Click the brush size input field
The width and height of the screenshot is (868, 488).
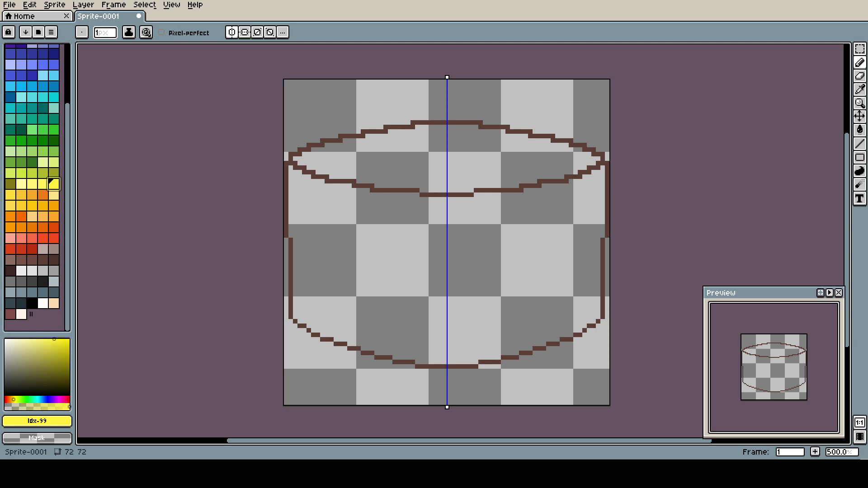[x=105, y=33]
